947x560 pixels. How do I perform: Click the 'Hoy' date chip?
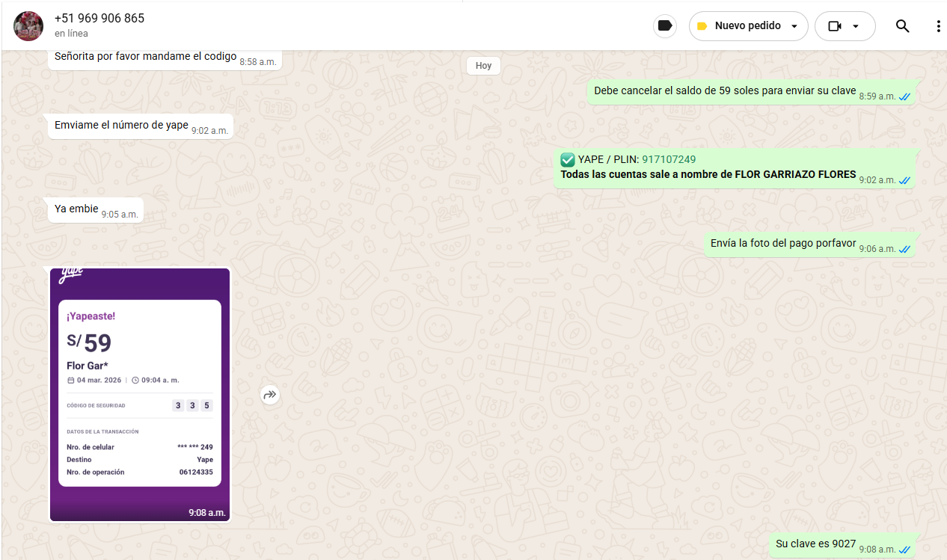pos(483,66)
